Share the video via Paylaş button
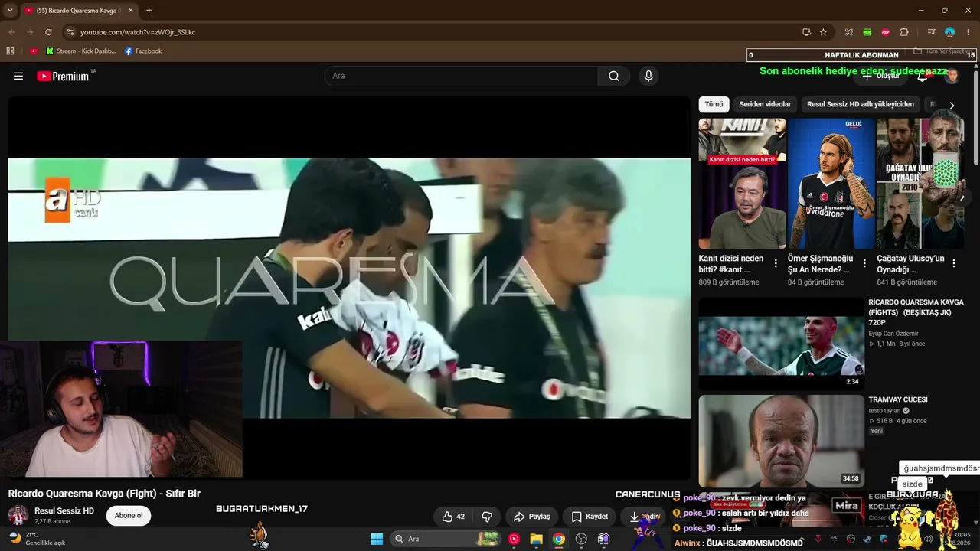This screenshot has height=551, width=980. [531, 517]
